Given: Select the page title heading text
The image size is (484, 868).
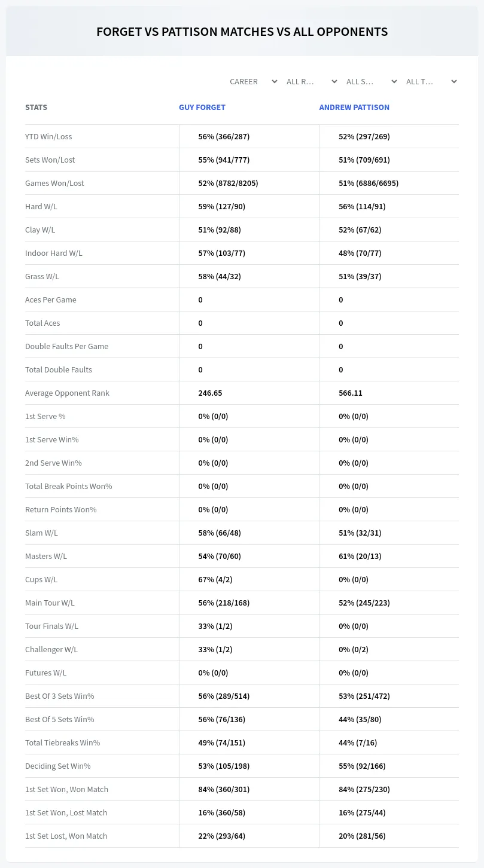Looking at the screenshot, I should point(242,32).
